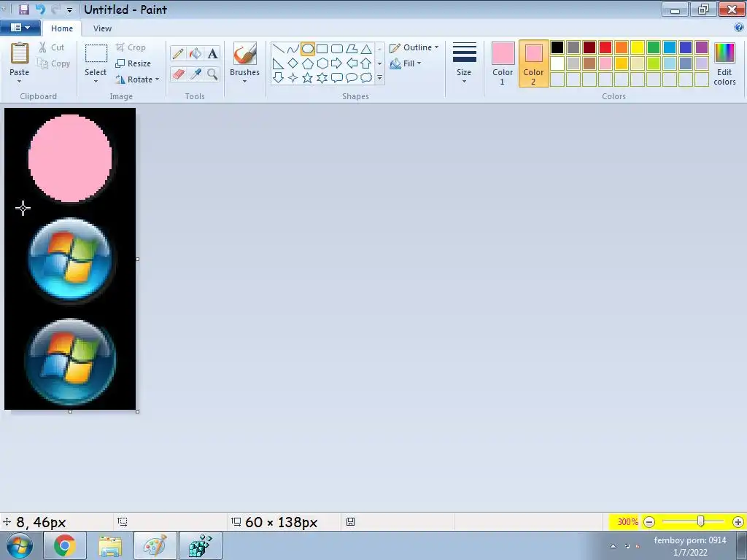Viewport: 747px width, 560px height.
Task: Click the zoom out minus button
Action: (649, 522)
